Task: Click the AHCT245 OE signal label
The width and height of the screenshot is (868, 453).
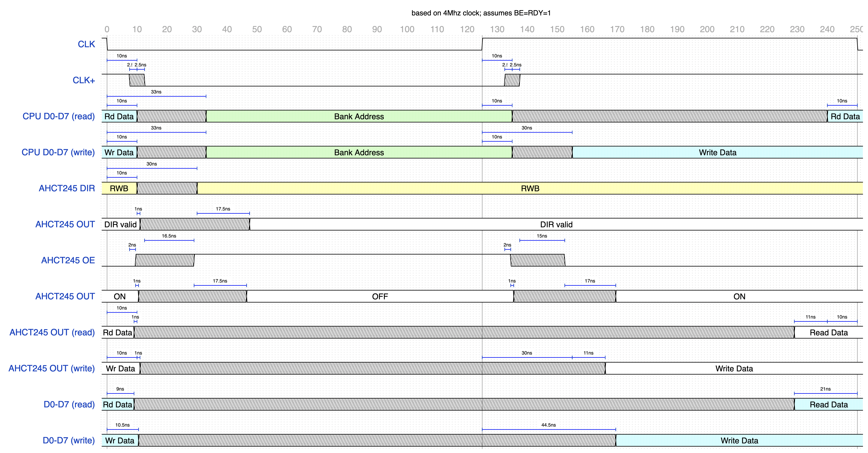Action: (68, 260)
